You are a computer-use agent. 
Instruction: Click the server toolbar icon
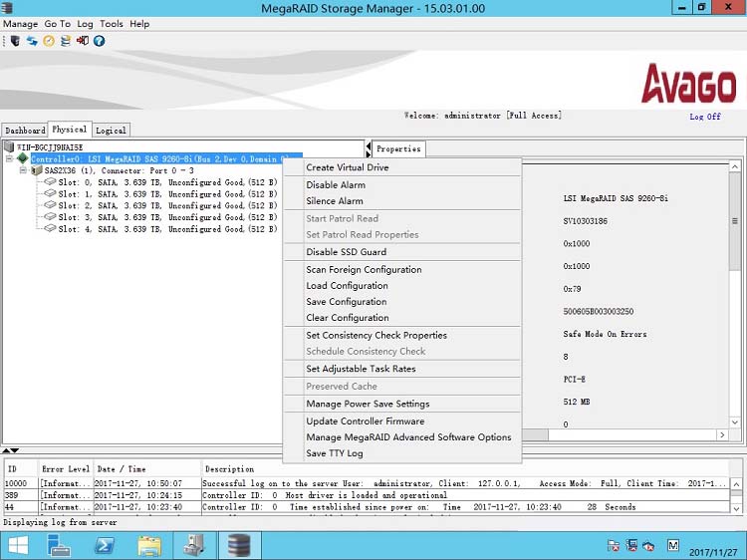tap(15, 41)
